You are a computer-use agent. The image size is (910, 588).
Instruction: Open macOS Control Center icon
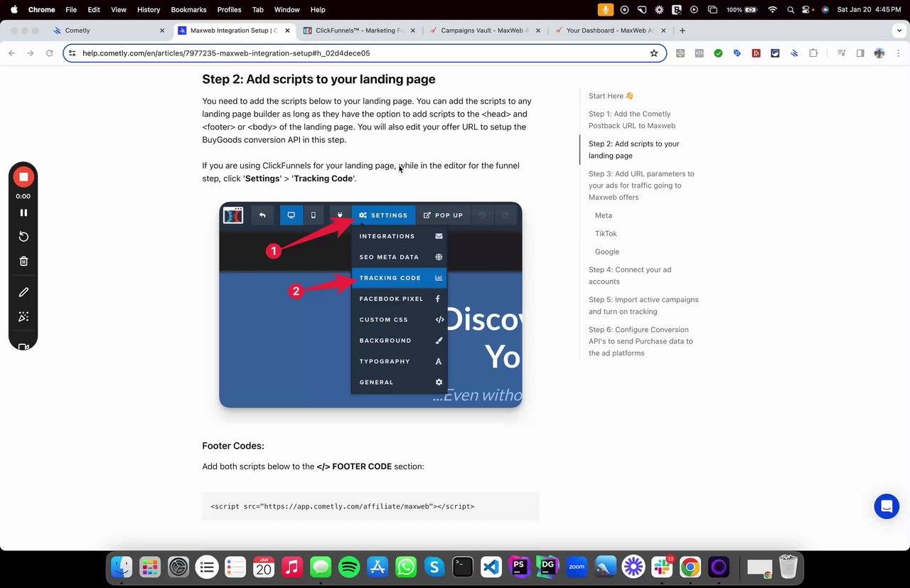[x=807, y=9]
